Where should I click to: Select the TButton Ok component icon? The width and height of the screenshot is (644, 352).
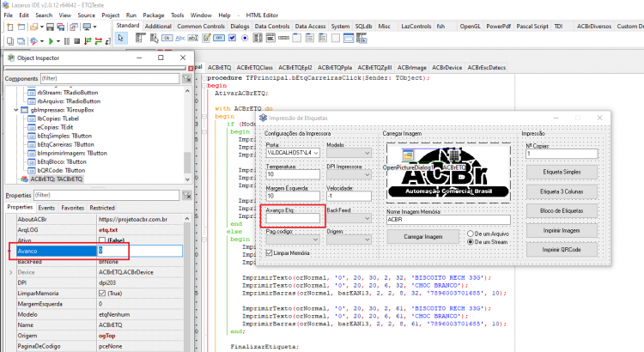(x=167, y=38)
